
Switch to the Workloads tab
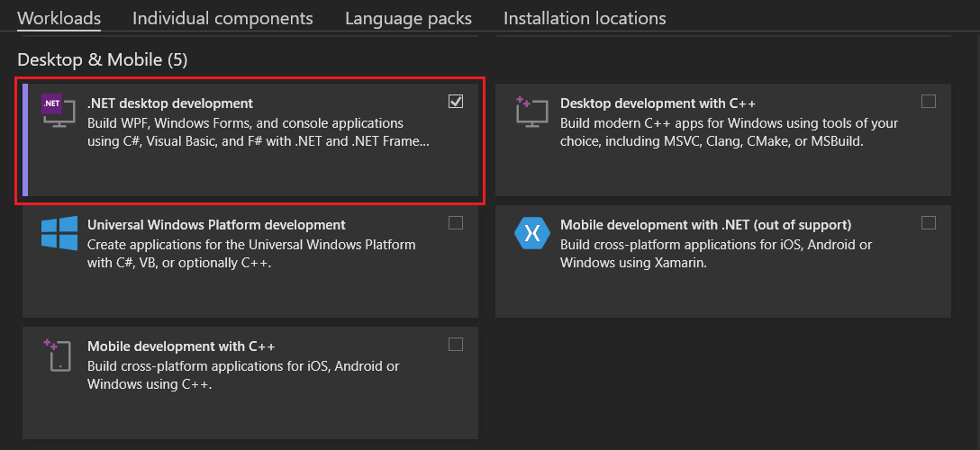coord(59,18)
